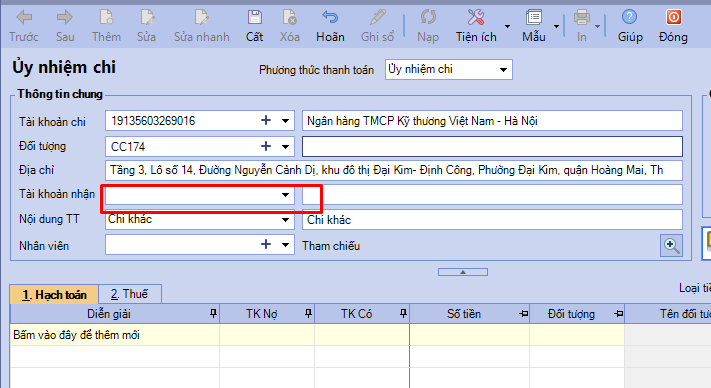Click the empty Đối tượng name field
Viewport: 711px width, 388px height.
click(492, 146)
